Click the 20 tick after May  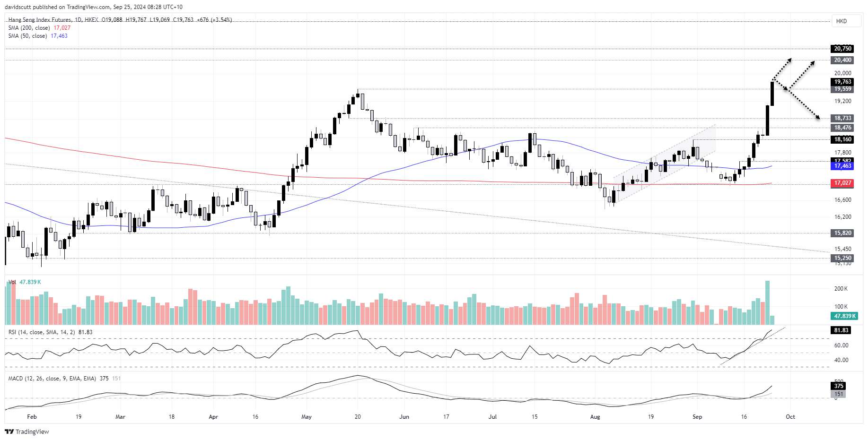click(358, 417)
